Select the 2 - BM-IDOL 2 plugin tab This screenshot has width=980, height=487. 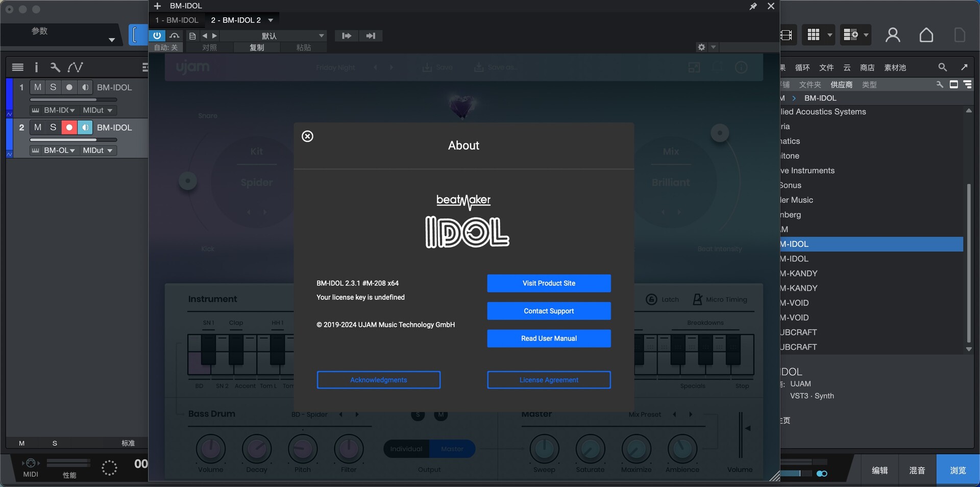[x=236, y=20]
